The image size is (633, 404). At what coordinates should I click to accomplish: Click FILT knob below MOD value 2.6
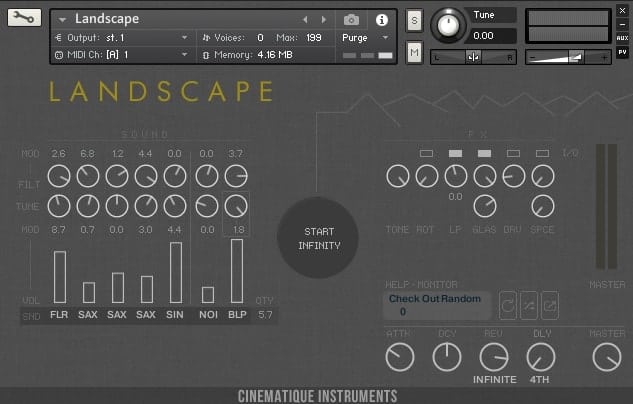point(59,176)
